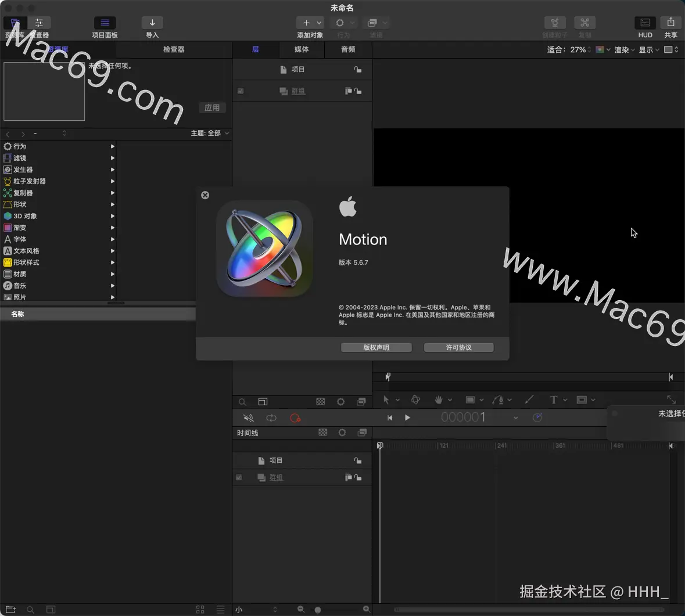Click the Share icon in toolbar

[x=670, y=23]
